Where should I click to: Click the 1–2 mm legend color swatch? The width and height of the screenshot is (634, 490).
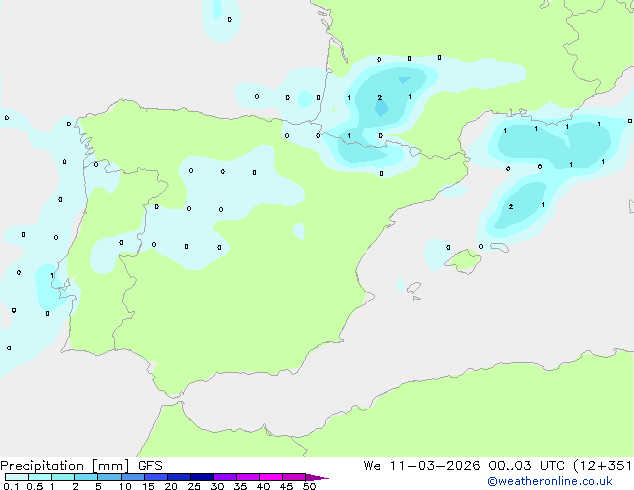pos(63,477)
